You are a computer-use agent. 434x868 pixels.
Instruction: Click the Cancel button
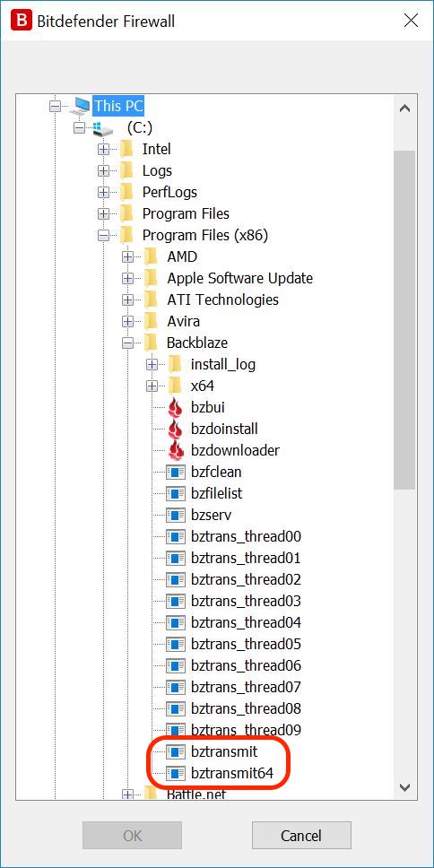[x=301, y=836]
